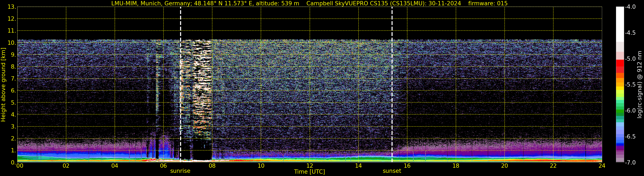This screenshot has width=644, height=176.
Task: Click time axis tick label 12
Action: [310, 166]
